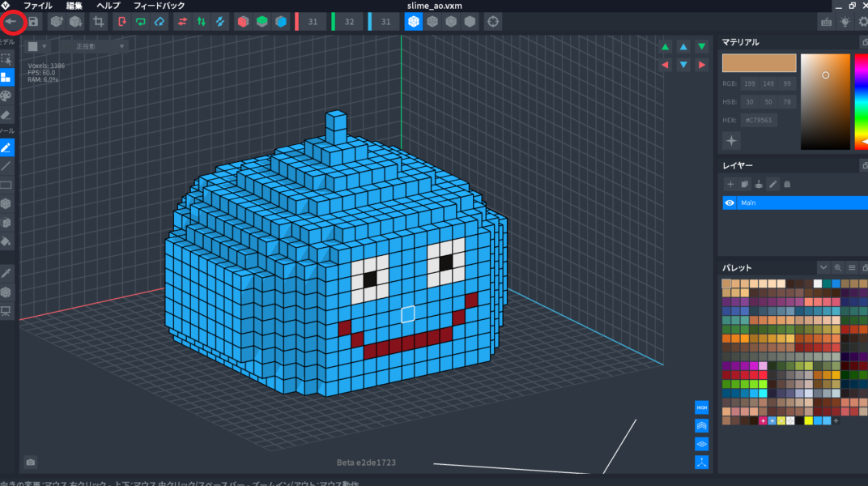Click the red flip arrows icon
Screen dimensions: 868x486
pos(182,22)
